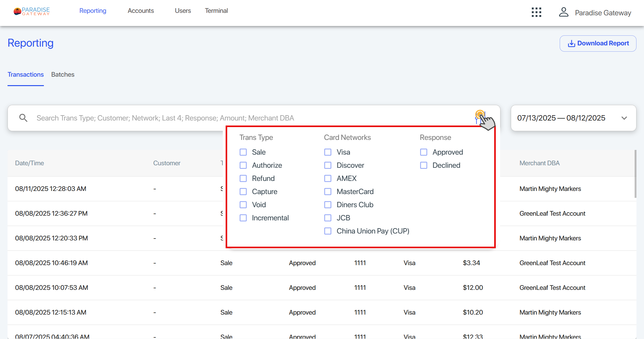Click the user profile avatar icon
Image resolution: width=644 pixels, height=339 pixels.
tap(563, 12)
